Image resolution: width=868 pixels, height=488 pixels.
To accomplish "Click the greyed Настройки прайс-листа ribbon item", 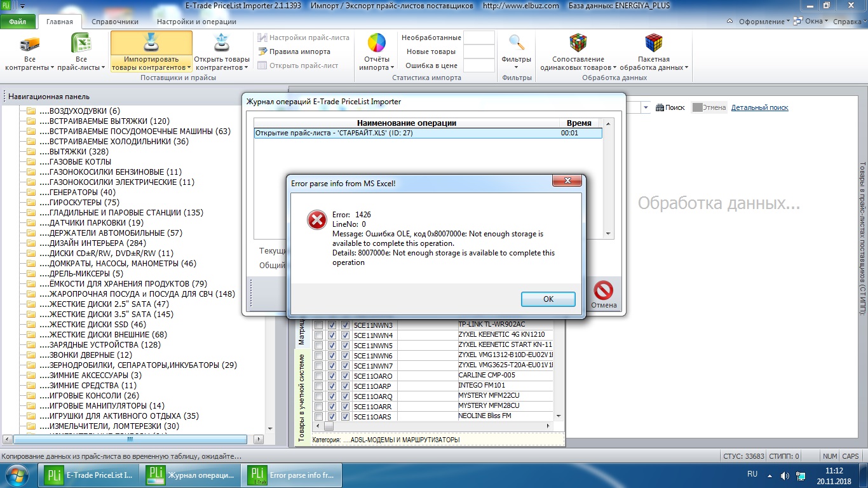I will coord(304,37).
